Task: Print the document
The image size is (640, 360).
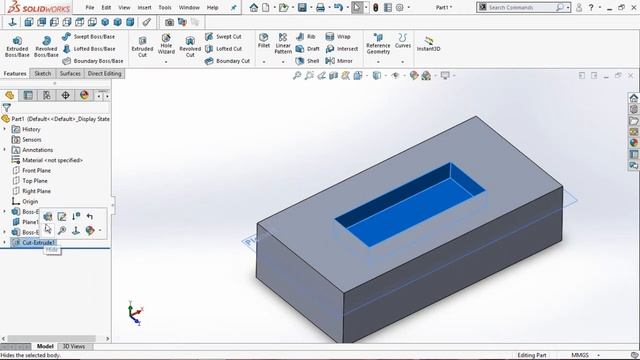Action: click(320, 7)
